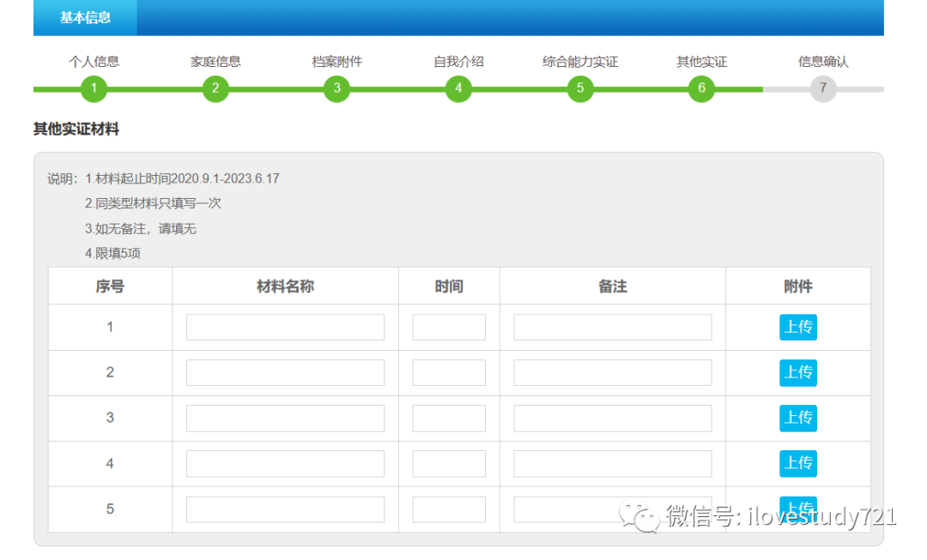Screen dimensions: 927x560
Task: Click the gray step 7 信息确认 node
Action: pyautogui.click(x=823, y=88)
